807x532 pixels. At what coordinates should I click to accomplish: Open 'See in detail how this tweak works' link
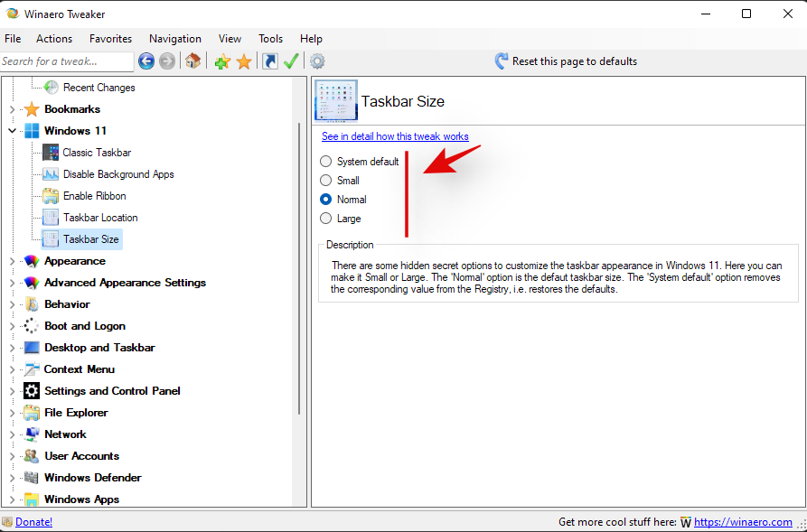[395, 137]
